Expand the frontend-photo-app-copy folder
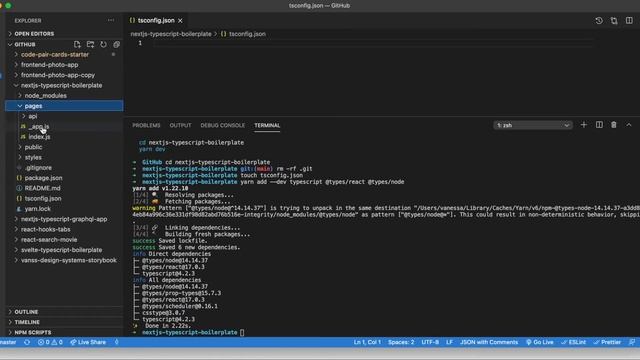 pos(58,75)
